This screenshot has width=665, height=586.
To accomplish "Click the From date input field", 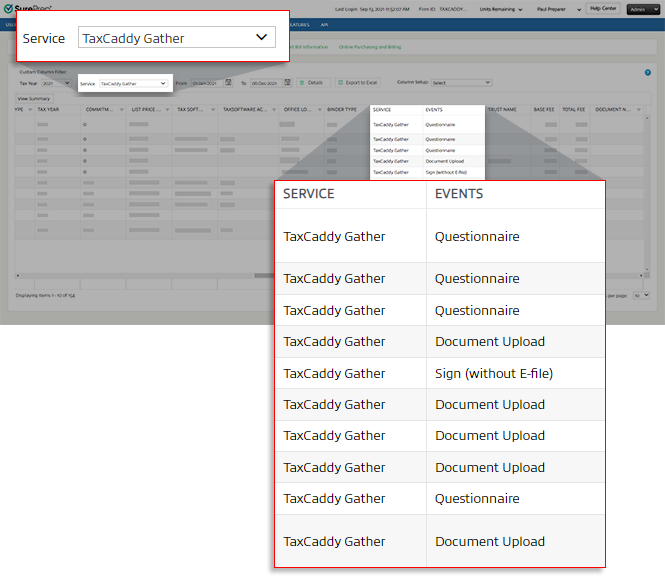I will pos(206,83).
